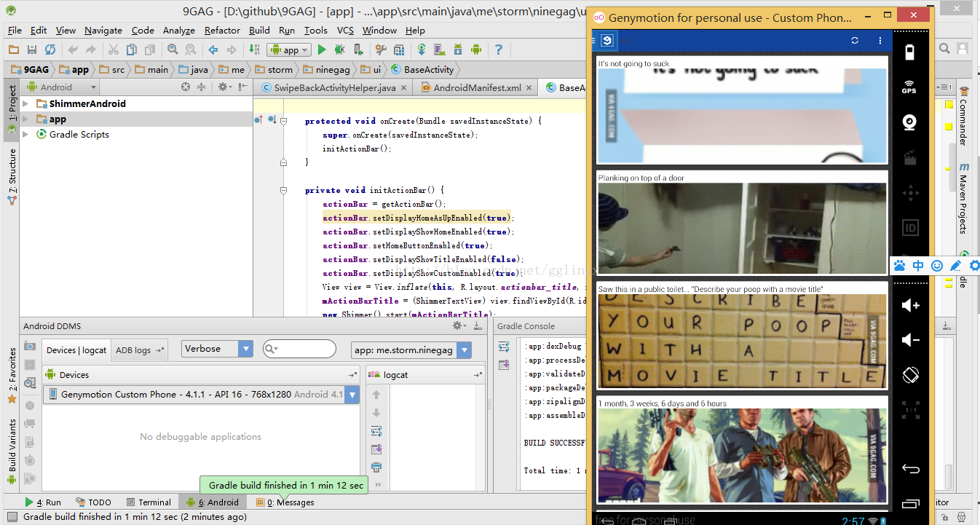Viewport: 980px width, 525px height.
Task: Open the Android Device Monitor icon
Action: pyautogui.click(x=476, y=50)
